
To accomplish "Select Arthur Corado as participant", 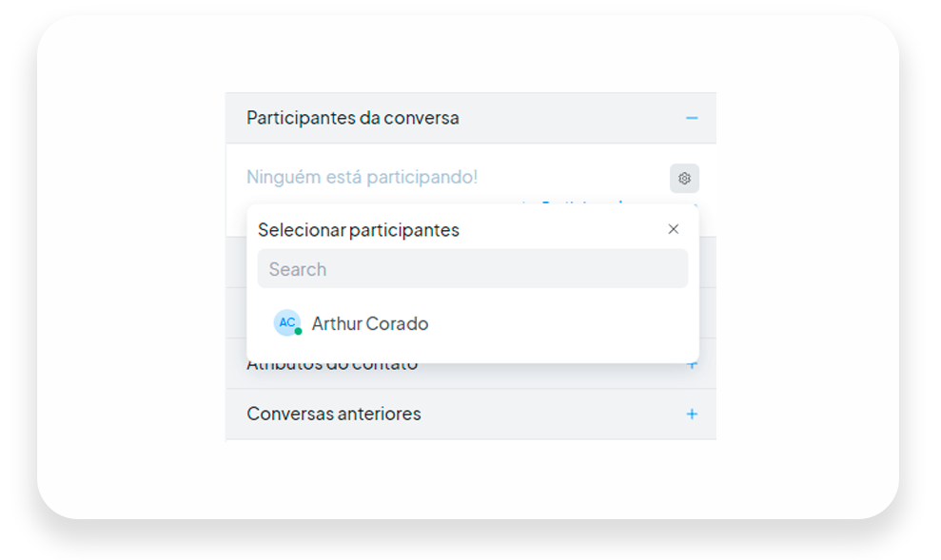I will (x=472, y=323).
